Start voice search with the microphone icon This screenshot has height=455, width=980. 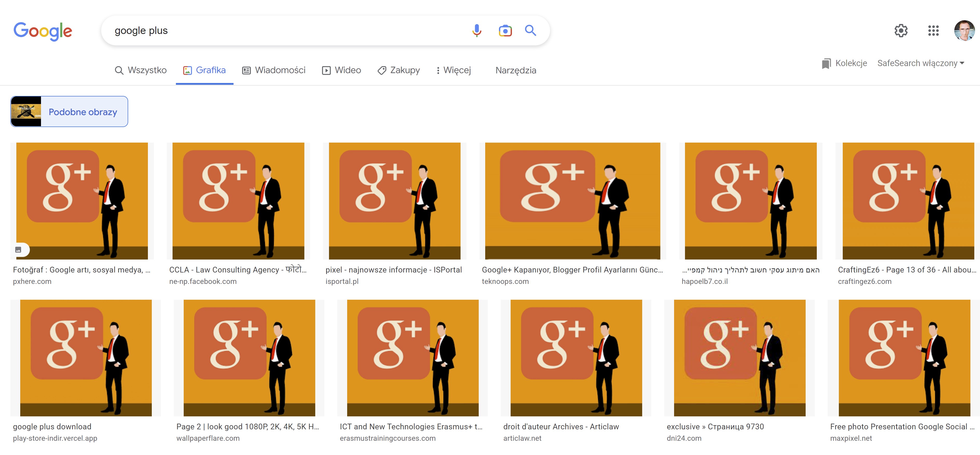click(x=476, y=30)
